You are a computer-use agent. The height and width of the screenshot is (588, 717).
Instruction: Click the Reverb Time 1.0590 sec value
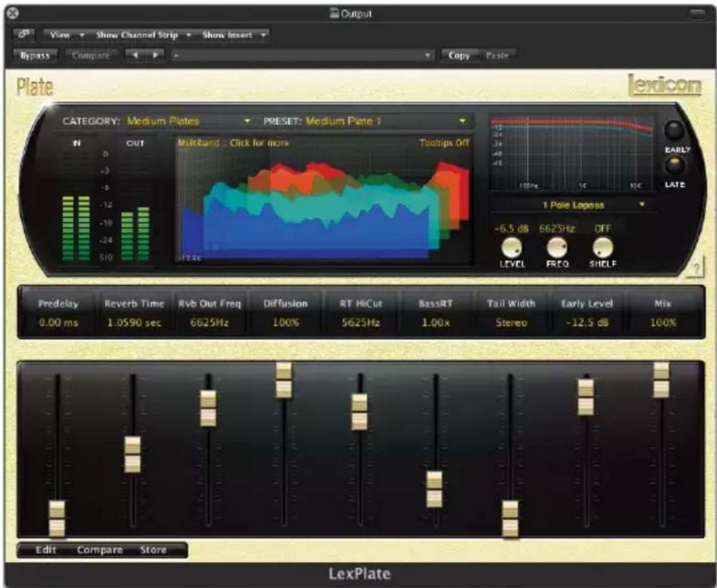tap(134, 322)
